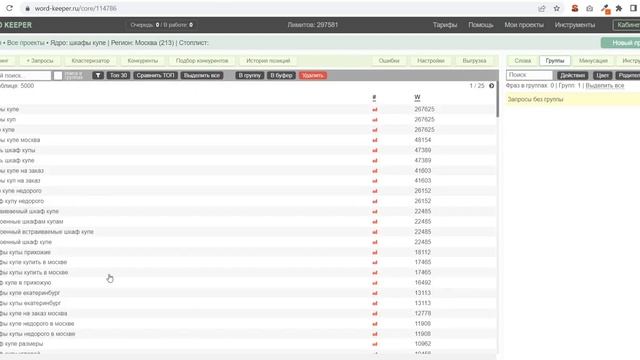Focus the Поиск field in the groups panel

pos(529,75)
